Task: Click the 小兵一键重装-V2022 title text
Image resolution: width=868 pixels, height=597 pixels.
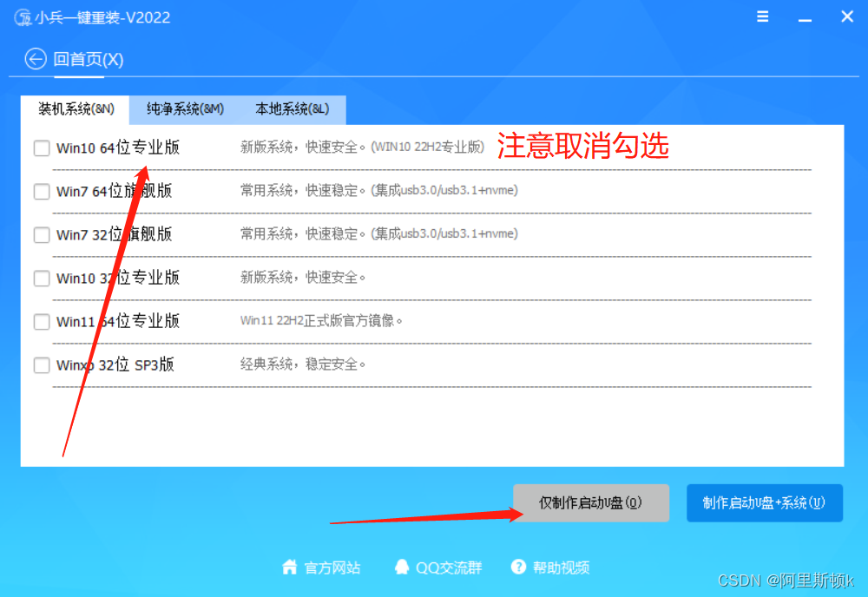Action: point(102,17)
